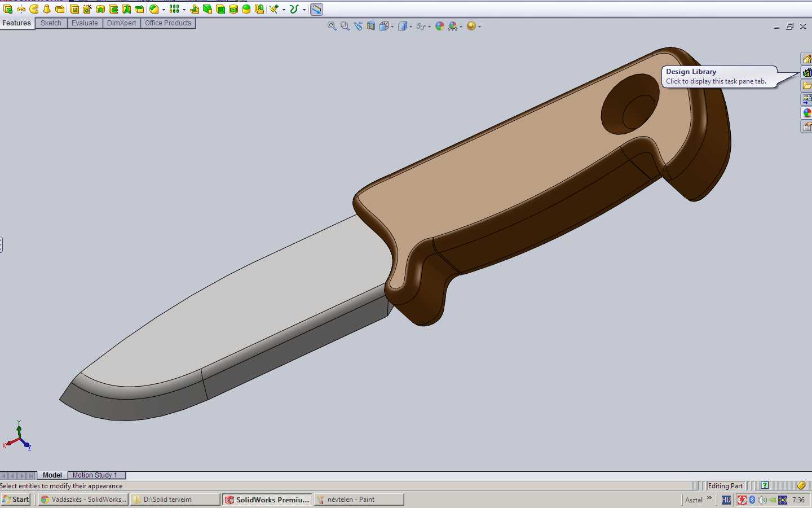This screenshot has width=812, height=508.
Task: Switch to the névtelen - Paint window
Action: [359, 500]
